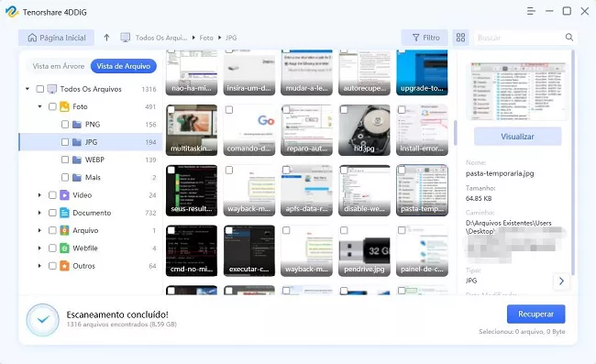Switch to Vista em Árvore tab
The width and height of the screenshot is (596, 364).
tap(58, 66)
